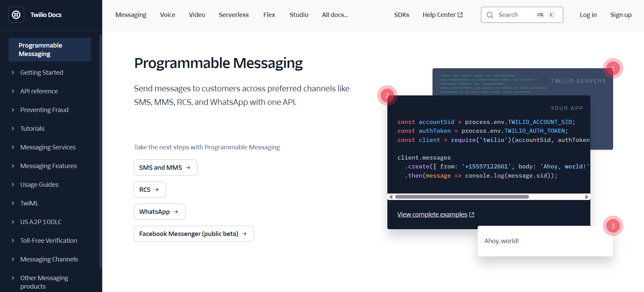Open Usage Guides sidebar item
The width and height of the screenshot is (644, 292).
(39, 184)
